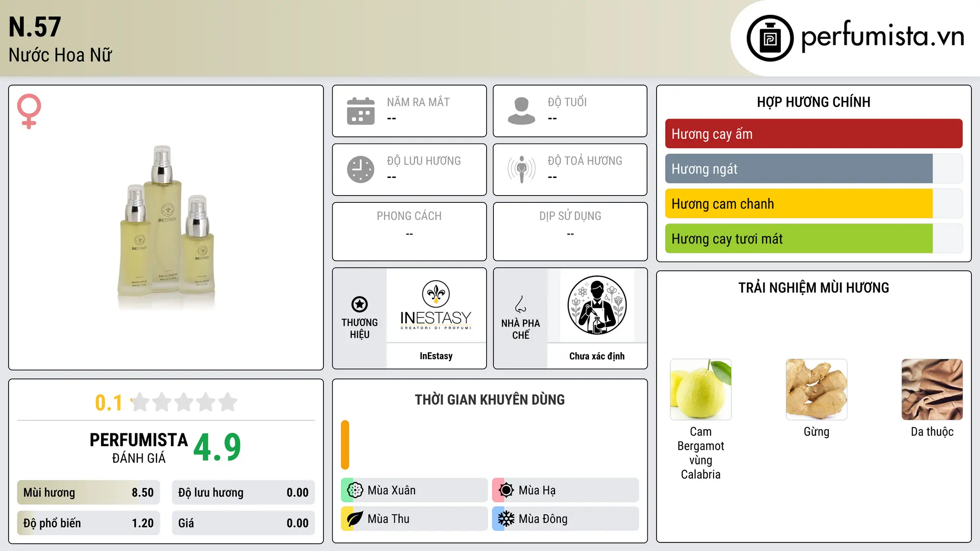
Task: Click the Hợp hương chính heading
Action: pyautogui.click(x=813, y=102)
